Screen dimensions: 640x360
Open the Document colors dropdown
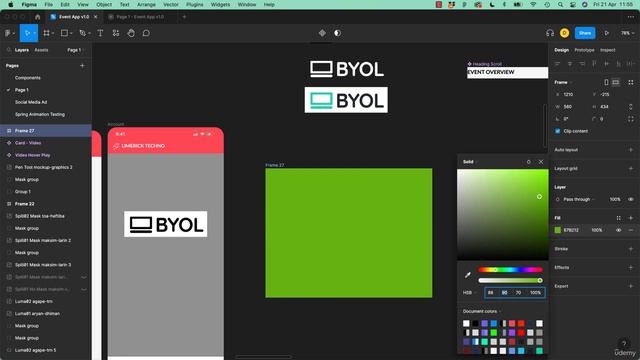coord(482,311)
